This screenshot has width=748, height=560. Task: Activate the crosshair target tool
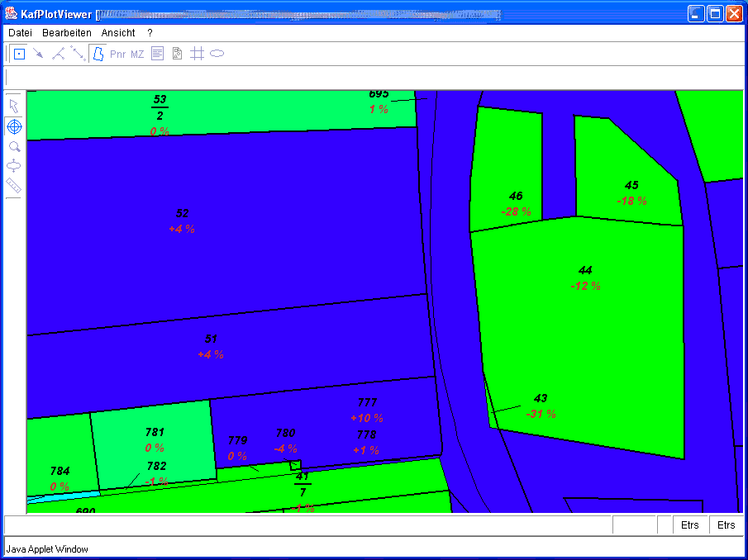(14, 126)
